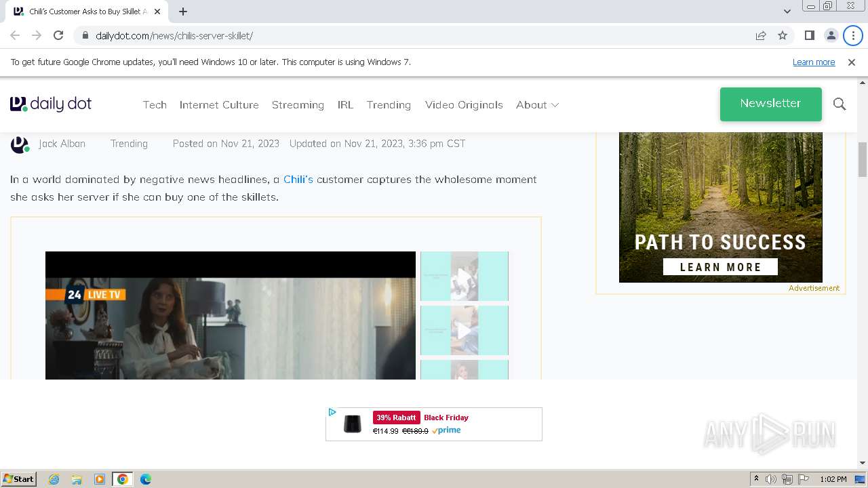Open Windows Explorer folder from taskbar
The width and height of the screenshot is (868, 488).
[x=77, y=479]
